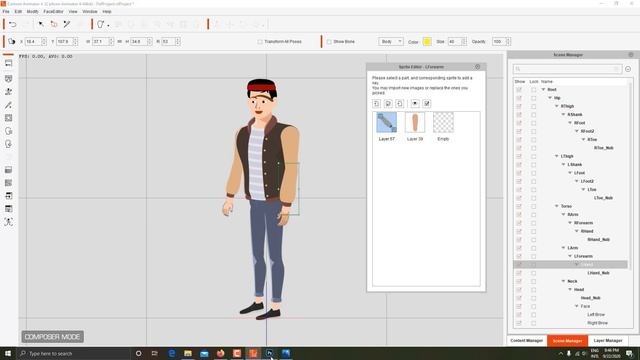Collapse the RArm node
The height and width of the screenshot is (360, 640).
563,215
